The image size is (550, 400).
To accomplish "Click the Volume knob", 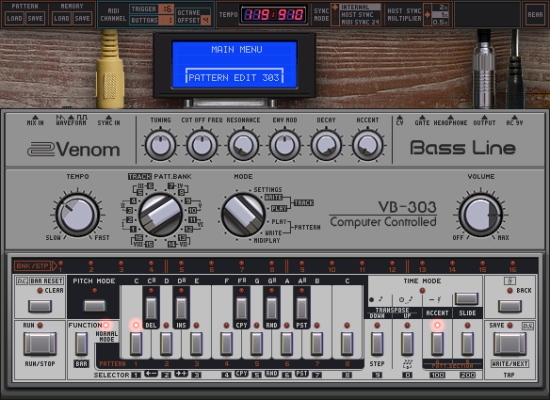I will pos(481,215).
